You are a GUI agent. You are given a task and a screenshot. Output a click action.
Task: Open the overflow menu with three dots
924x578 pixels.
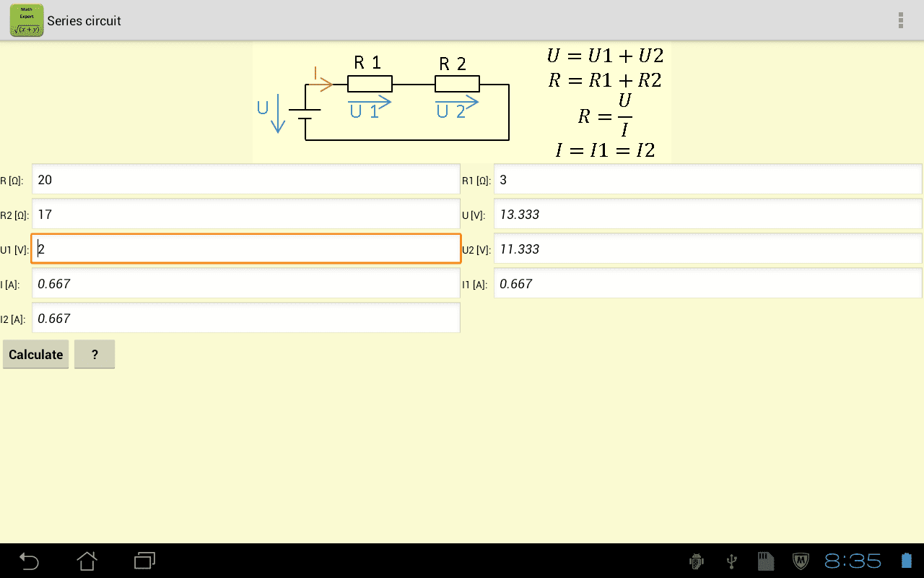click(x=900, y=20)
